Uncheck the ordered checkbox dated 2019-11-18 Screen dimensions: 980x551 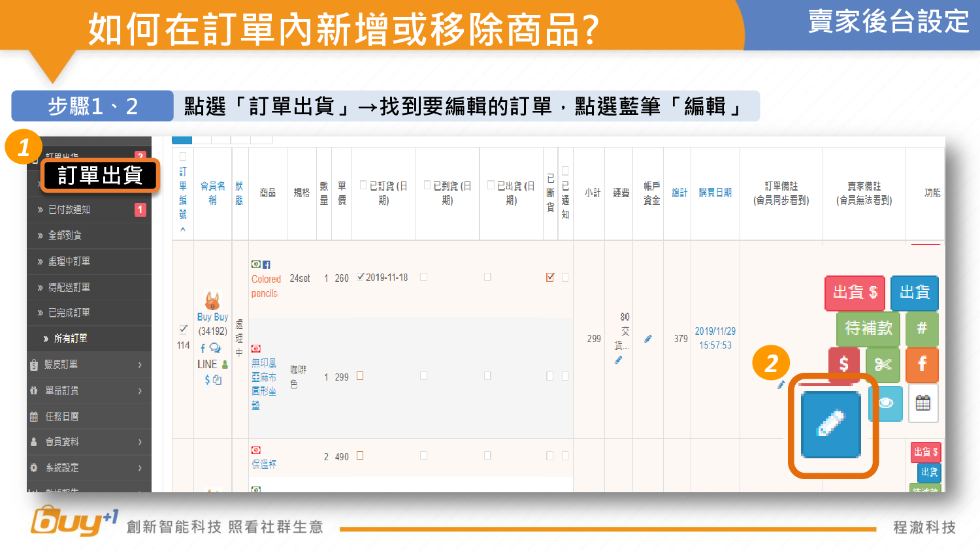[x=361, y=277]
